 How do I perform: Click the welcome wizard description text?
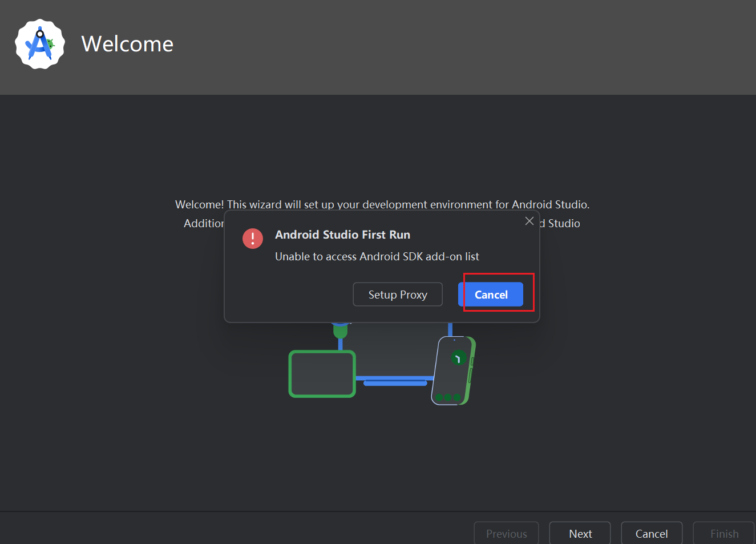tap(382, 204)
